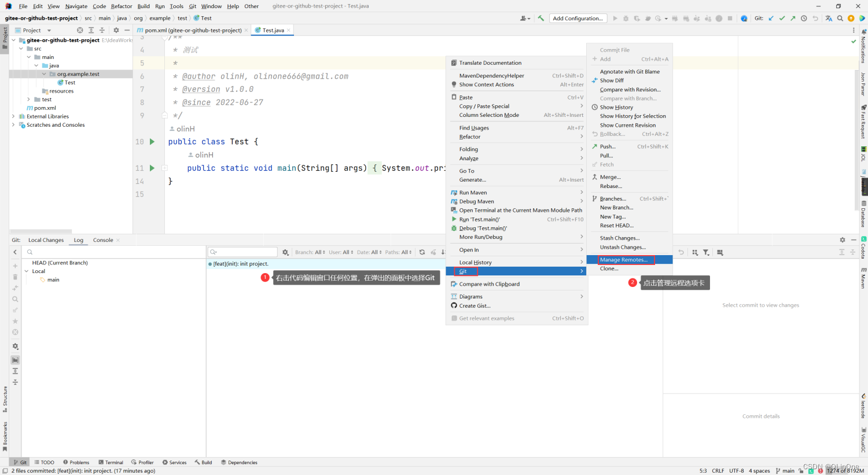Select main branch in Git branches tree
This screenshot has width=868, height=475.
click(x=50, y=280)
